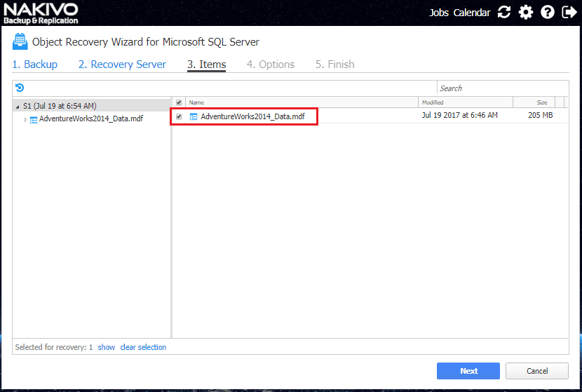Toggle the select-all checkbox in header

click(x=179, y=102)
